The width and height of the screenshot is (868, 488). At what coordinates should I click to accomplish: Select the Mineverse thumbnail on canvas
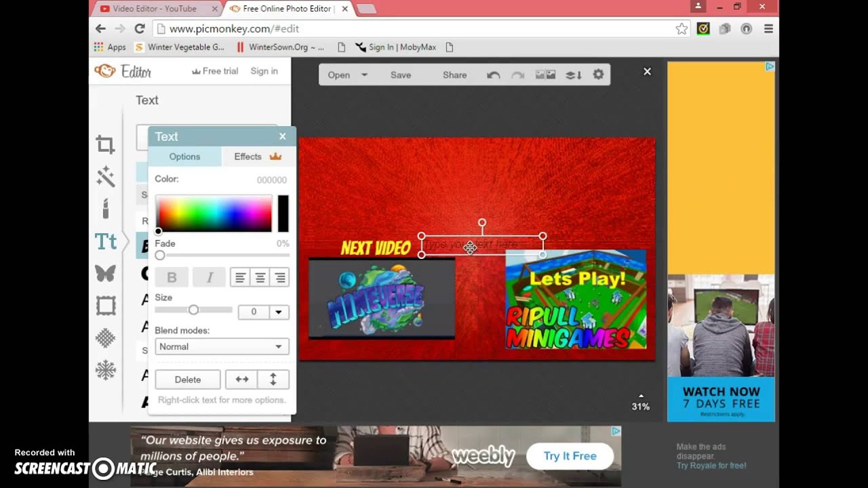(382, 298)
